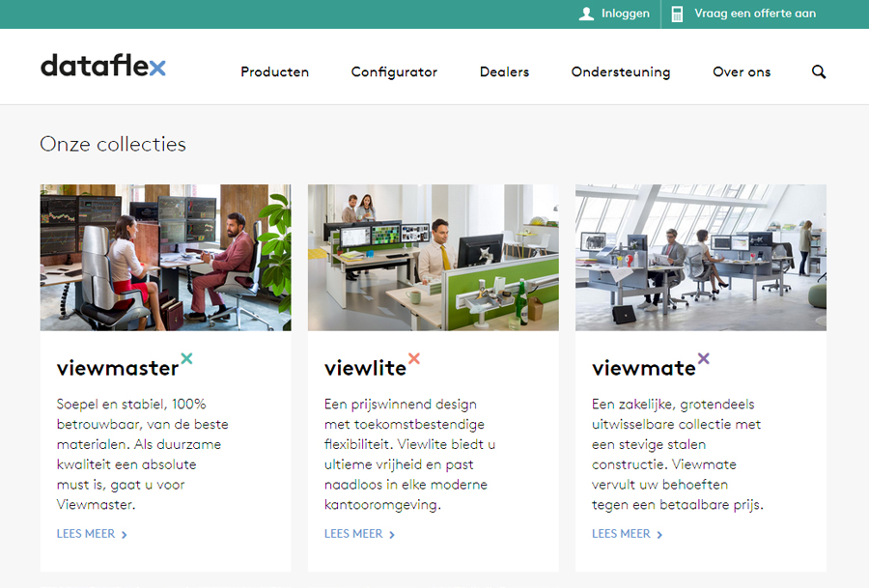This screenshot has width=869, height=588.
Task: Open the Producten menu
Action: (x=274, y=72)
